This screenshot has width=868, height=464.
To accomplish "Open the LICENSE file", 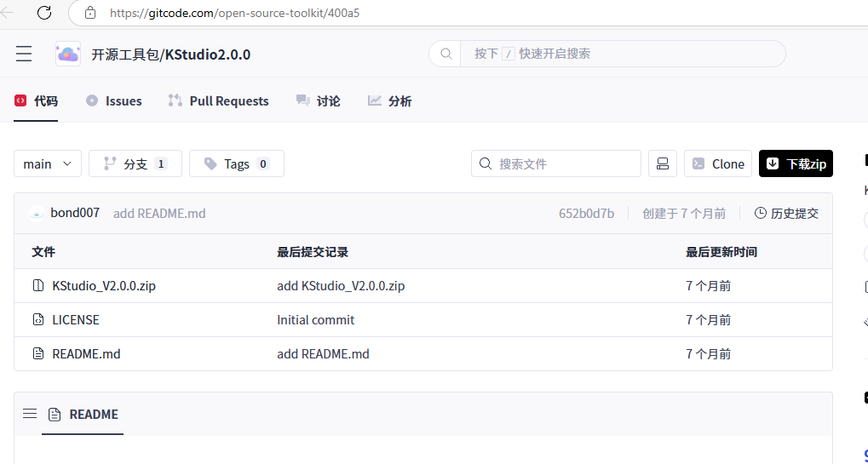I will coord(76,319).
